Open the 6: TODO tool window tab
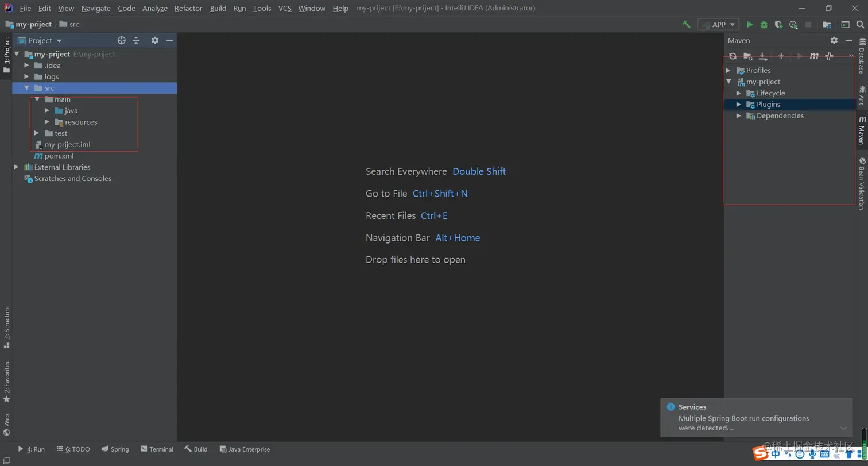 tap(73, 449)
